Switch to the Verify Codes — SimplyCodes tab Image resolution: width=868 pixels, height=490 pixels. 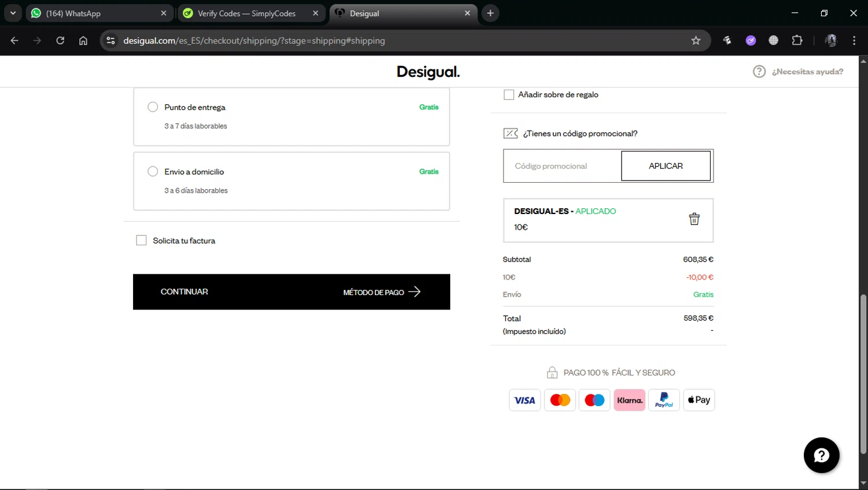(252, 13)
